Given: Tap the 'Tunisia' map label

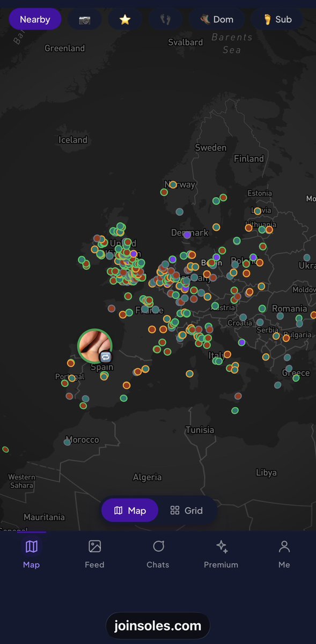Looking at the screenshot, I should 200,430.
